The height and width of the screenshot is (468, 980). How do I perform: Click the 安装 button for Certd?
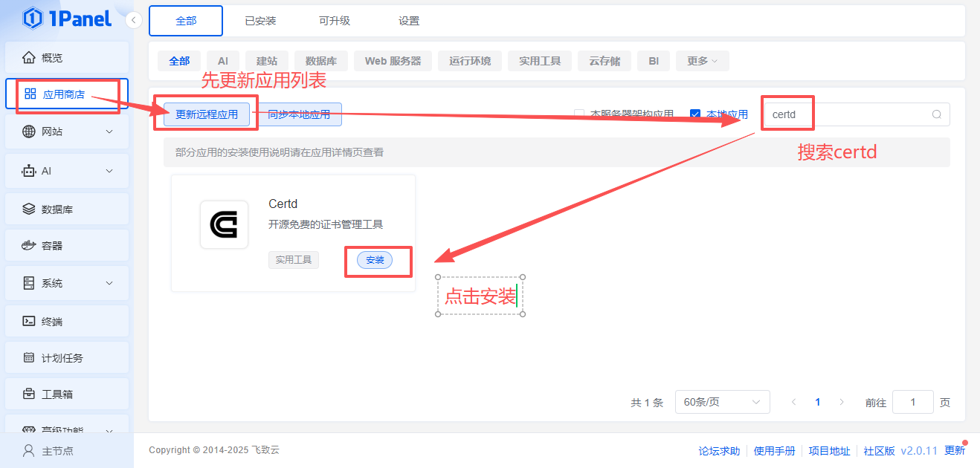[375, 260]
